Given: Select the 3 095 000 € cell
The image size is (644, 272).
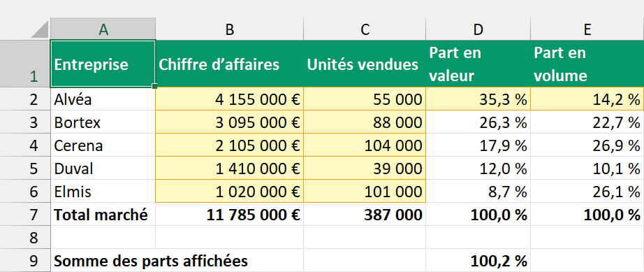Looking at the screenshot, I should pyautogui.click(x=230, y=122).
